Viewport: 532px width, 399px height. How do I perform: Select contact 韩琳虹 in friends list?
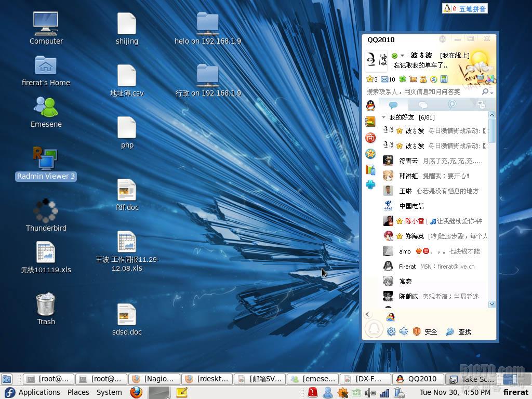click(x=434, y=176)
